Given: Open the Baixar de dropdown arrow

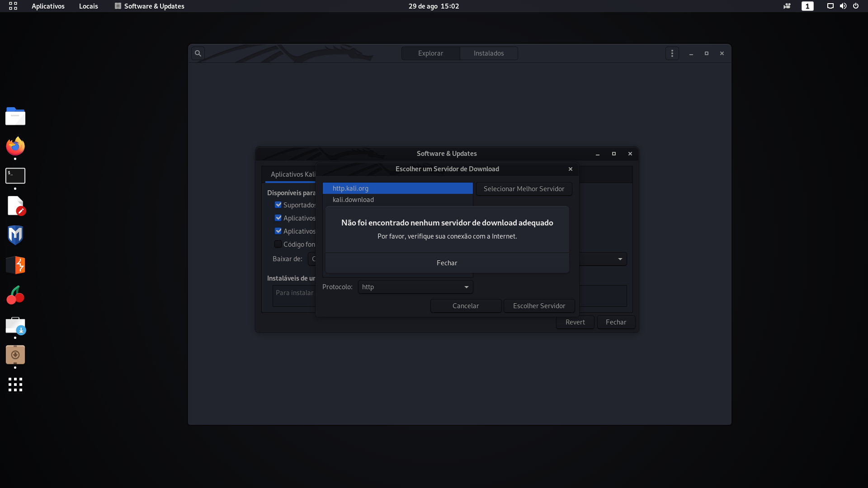Looking at the screenshot, I should point(620,259).
